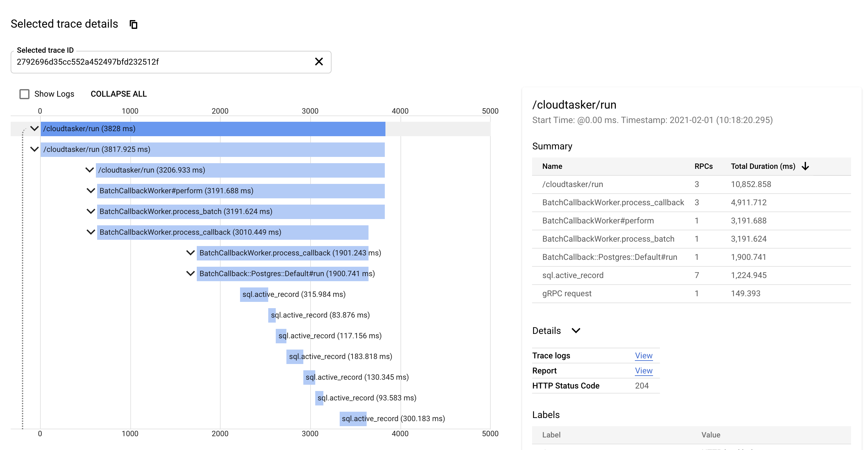868x450 pixels.
Task: Collapse the process_callback (3010.449 ms) chevron
Action: click(x=91, y=232)
